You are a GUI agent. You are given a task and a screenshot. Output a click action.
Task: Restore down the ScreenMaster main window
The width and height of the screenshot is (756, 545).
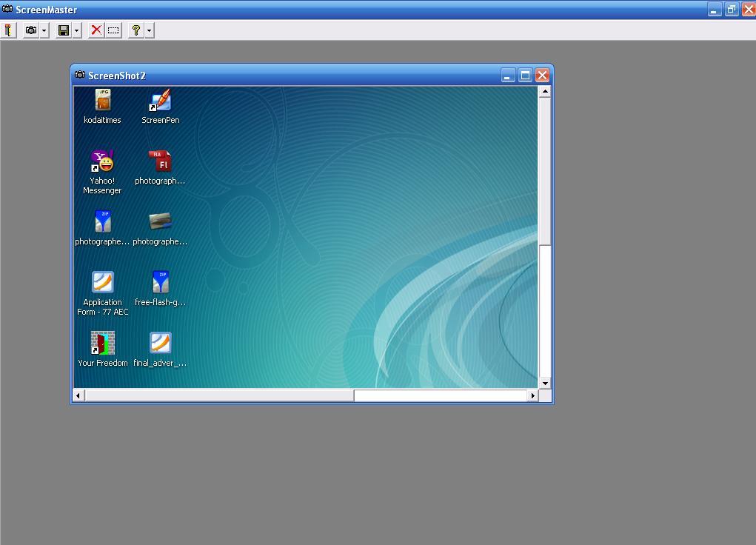pyautogui.click(x=732, y=9)
